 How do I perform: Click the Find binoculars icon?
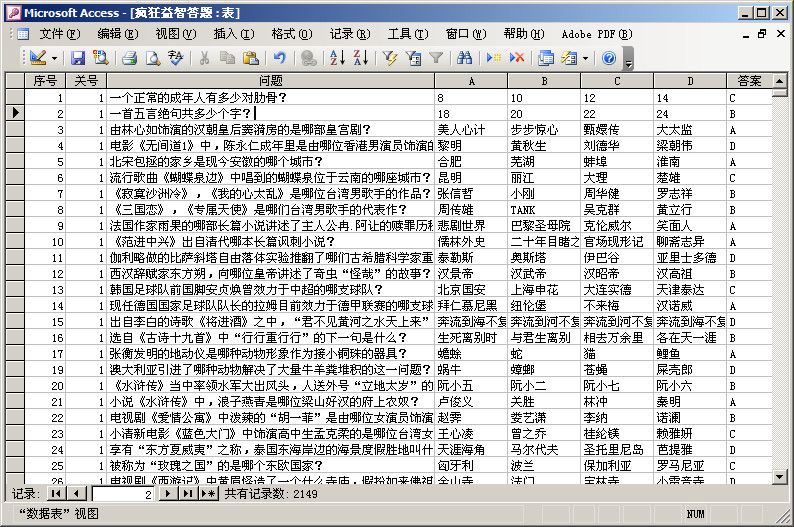464,58
